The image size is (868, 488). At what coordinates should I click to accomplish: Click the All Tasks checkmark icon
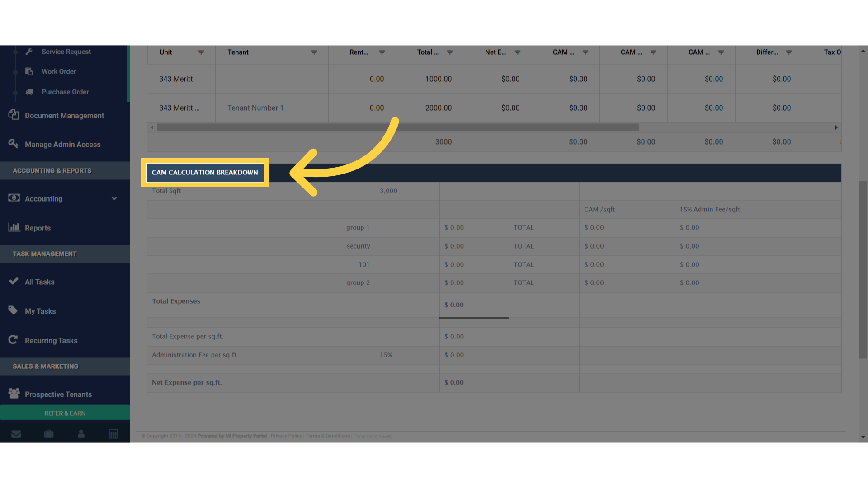pyautogui.click(x=14, y=281)
